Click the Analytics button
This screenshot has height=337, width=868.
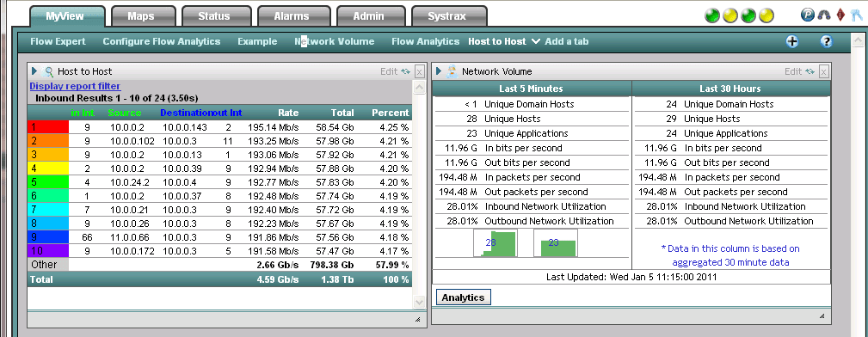464,297
